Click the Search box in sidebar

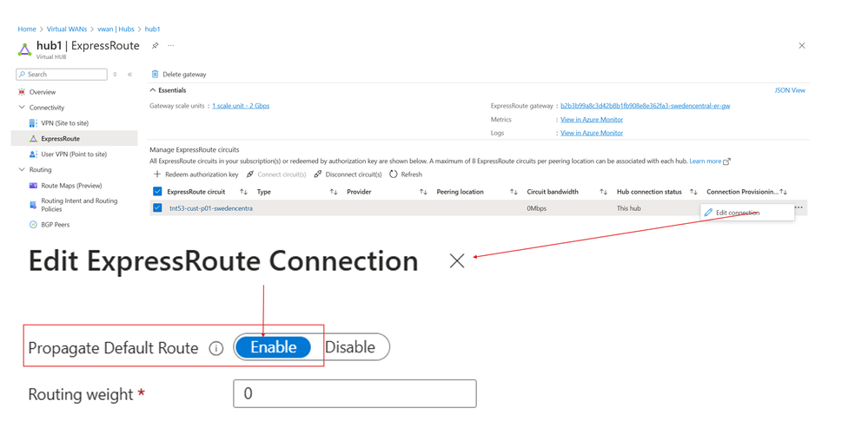(x=62, y=74)
